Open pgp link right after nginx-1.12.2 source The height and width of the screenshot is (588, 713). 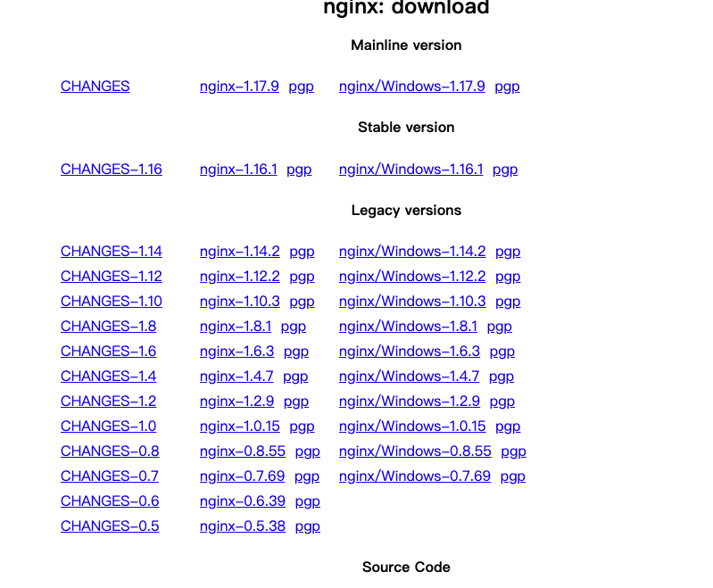tap(302, 277)
